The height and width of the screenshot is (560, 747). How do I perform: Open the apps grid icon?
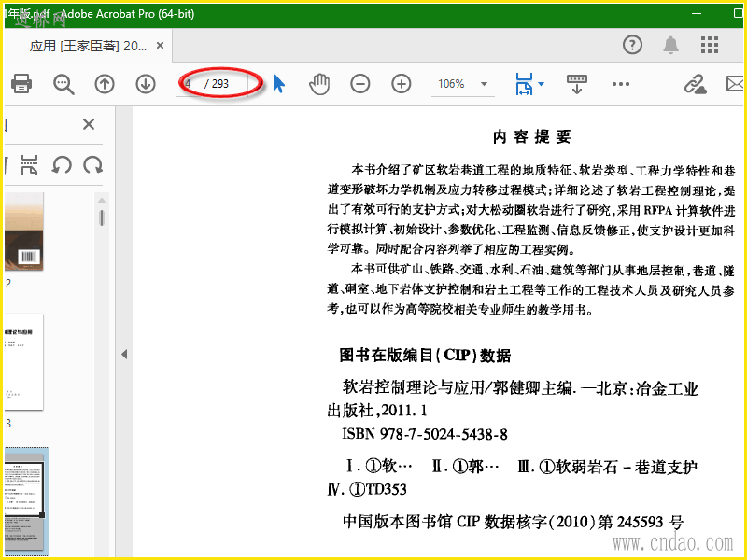[x=710, y=45]
